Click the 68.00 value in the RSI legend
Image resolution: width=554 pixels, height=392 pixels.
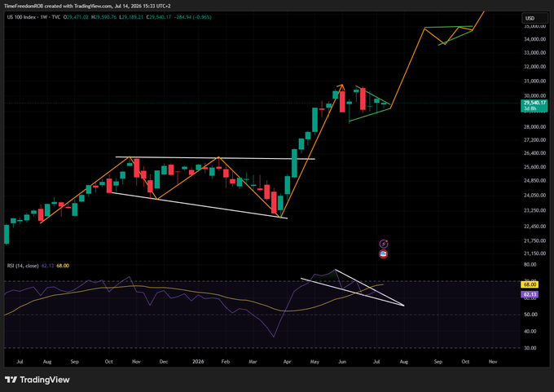(x=63, y=266)
